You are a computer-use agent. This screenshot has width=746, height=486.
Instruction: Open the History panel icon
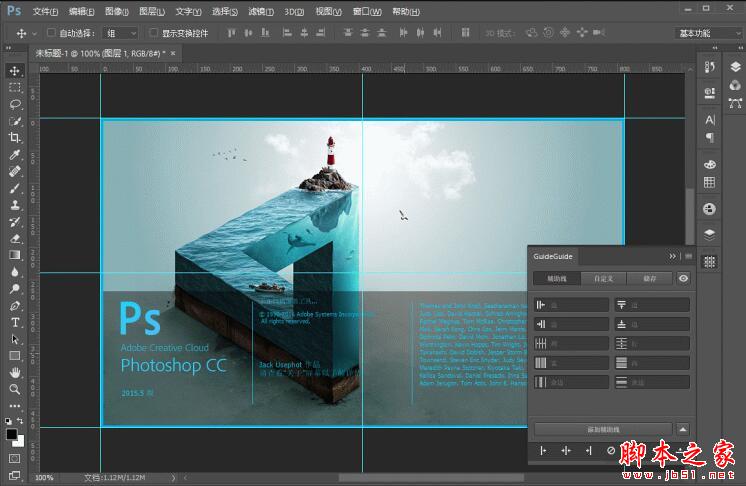(x=709, y=68)
